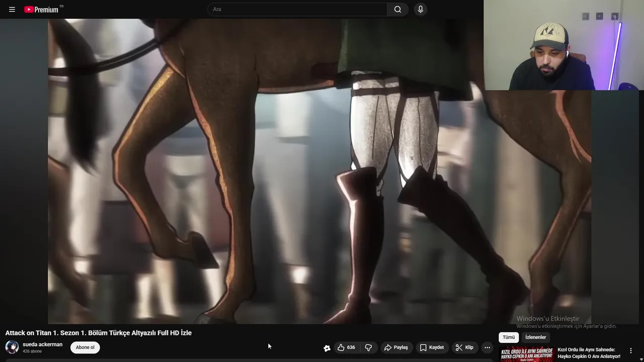Click the thanks/download icon beside like
The width and height of the screenshot is (644, 362).
point(327,348)
